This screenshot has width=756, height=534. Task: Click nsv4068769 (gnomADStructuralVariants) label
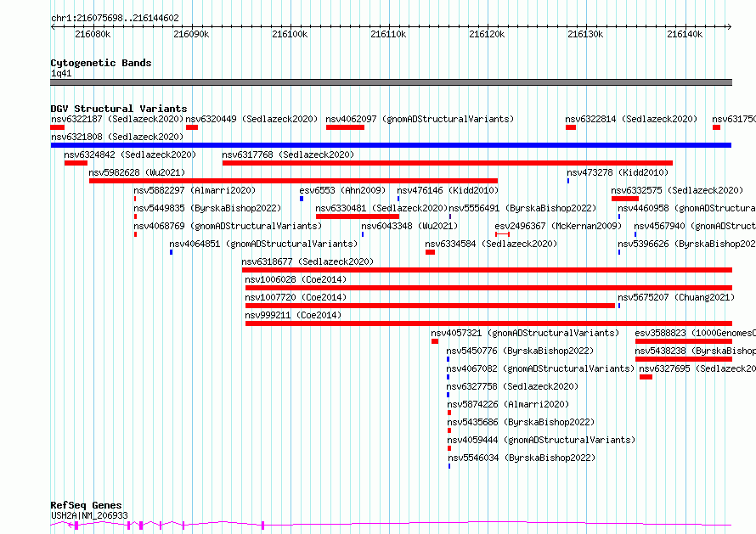[x=228, y=226]
